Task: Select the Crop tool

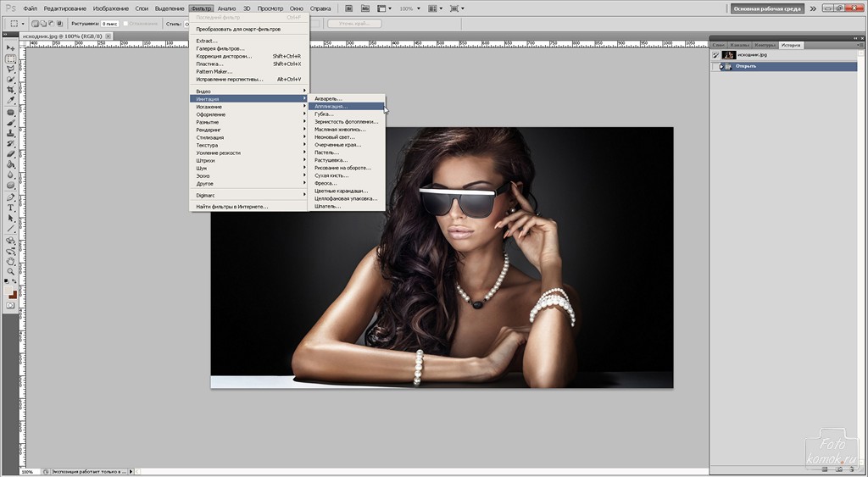Action: [x=10, y=90]
